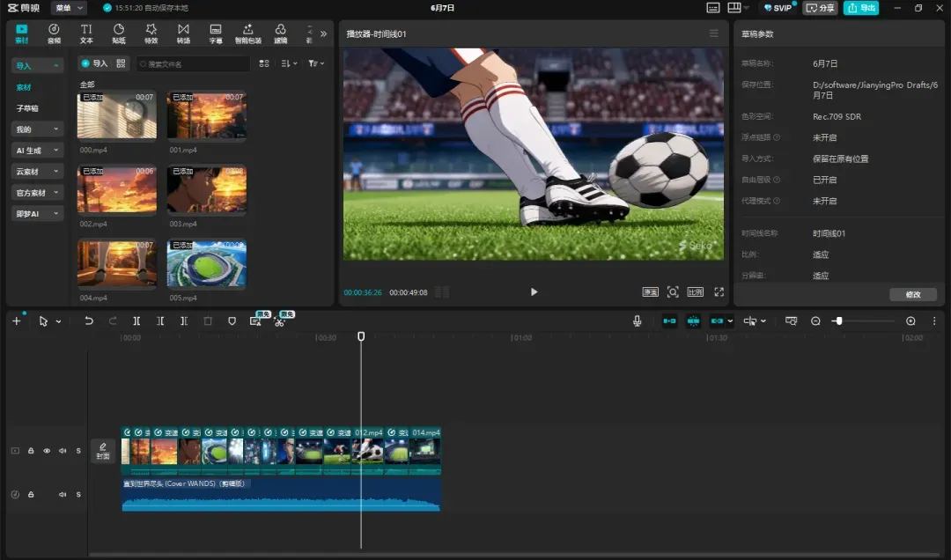Click the delete-right trim icon
951x560 pixels.
(184, 321)
